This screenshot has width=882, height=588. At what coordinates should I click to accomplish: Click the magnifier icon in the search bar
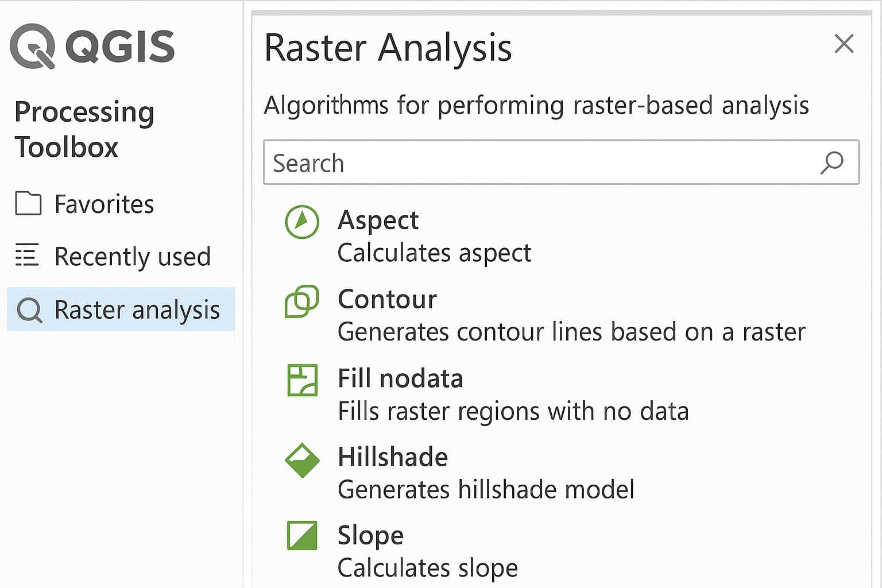coord(831,163)
